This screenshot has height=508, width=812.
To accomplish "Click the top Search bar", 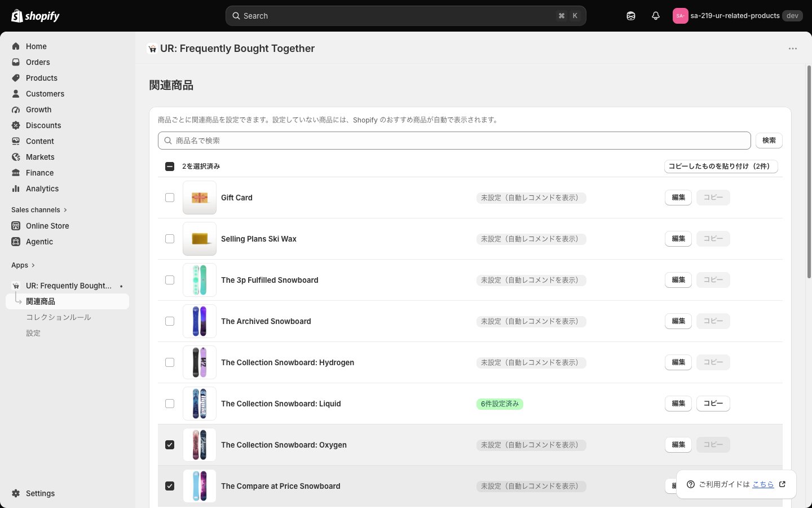I will click(x=406, y=16).
